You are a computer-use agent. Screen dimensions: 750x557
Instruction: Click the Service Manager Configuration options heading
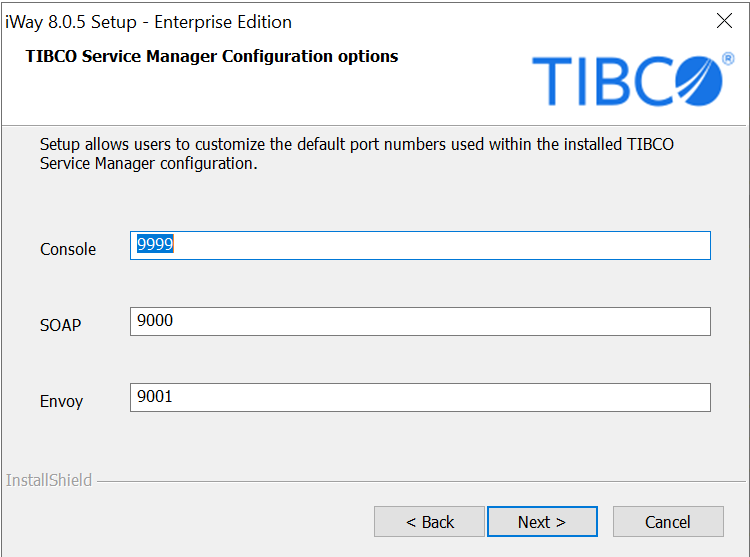pyautogui.click(x=212, y=56)
